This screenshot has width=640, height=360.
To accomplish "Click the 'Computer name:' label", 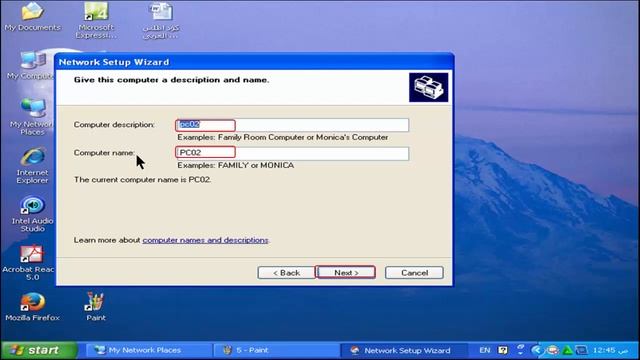I will (x=104, y=153).
